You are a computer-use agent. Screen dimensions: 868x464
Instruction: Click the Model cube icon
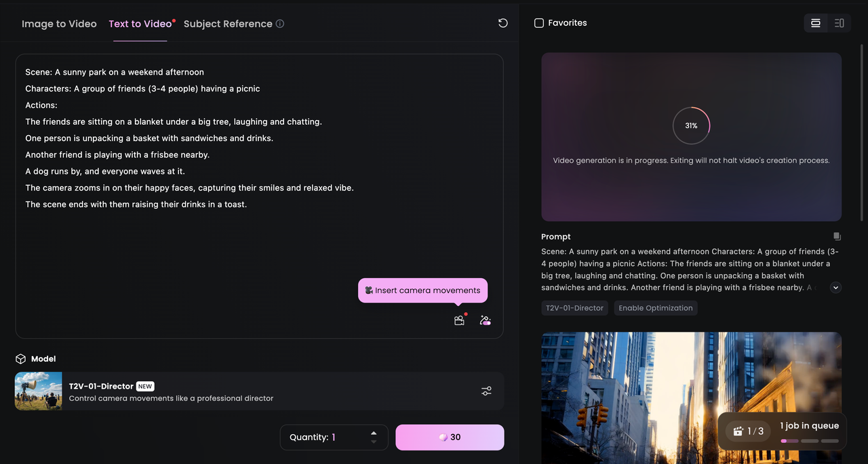(x=20, y=358)
